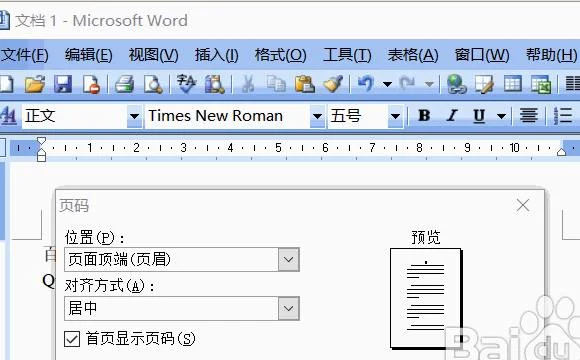Image resolution: width=580 pixels, height=360 pixels.
Task: Expand the undo history dropdown arrow
Action: (387, 84)
